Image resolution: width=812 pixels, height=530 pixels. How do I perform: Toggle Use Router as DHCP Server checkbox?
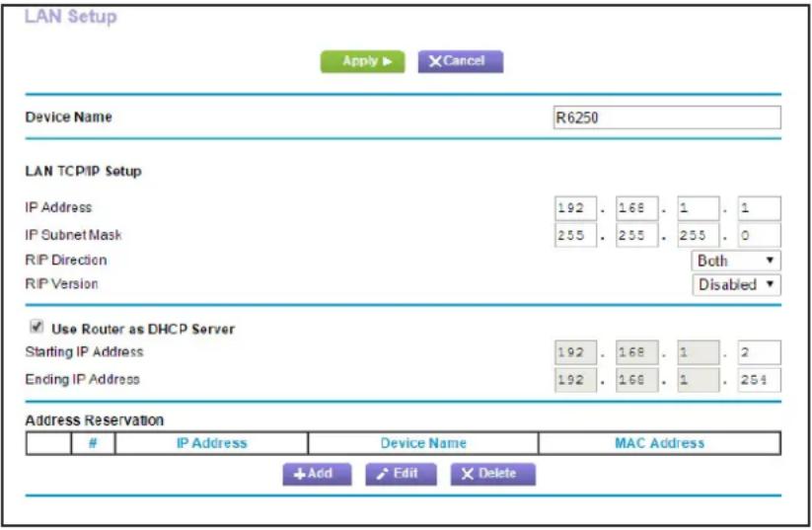click(x=37, y=327)
